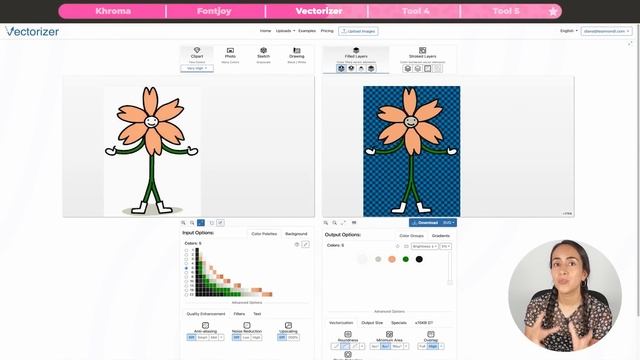640x360 pixels.
Task: Select the Sketch input mode icon
Action: (263, 50)
